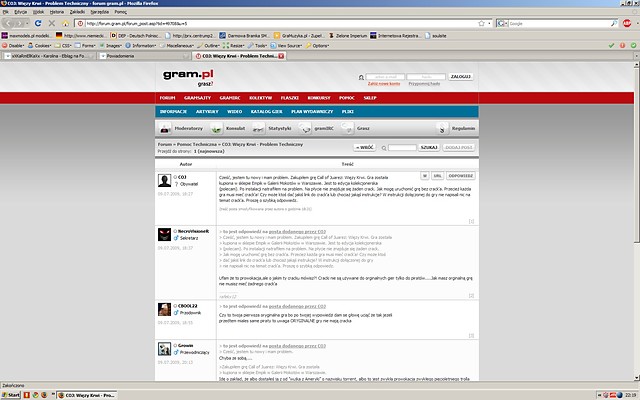Viewport: 640px width, 400px height.
Task: Click the Regulamin rules icon
Action: coord(442,129)
